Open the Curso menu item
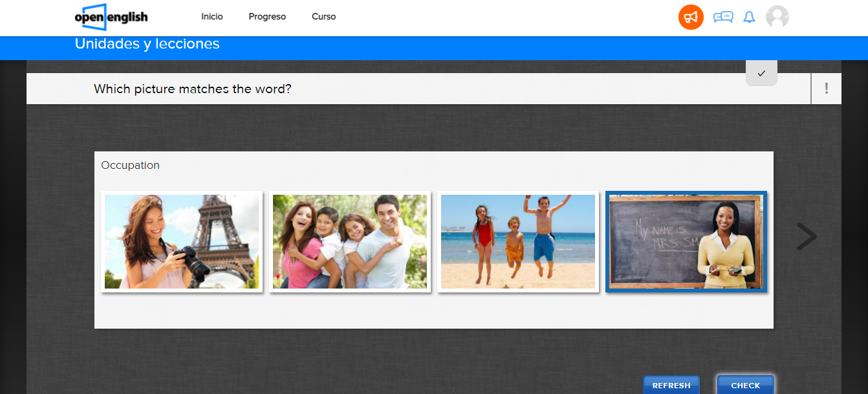 coord(323,17)
